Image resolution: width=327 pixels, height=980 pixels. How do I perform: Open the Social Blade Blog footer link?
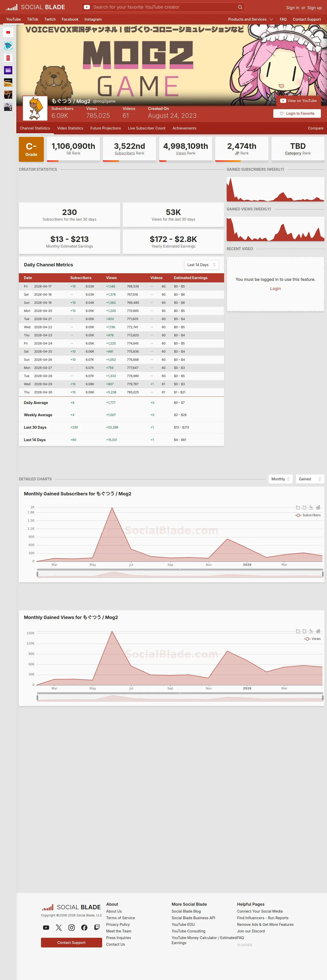tap(186, 911)
